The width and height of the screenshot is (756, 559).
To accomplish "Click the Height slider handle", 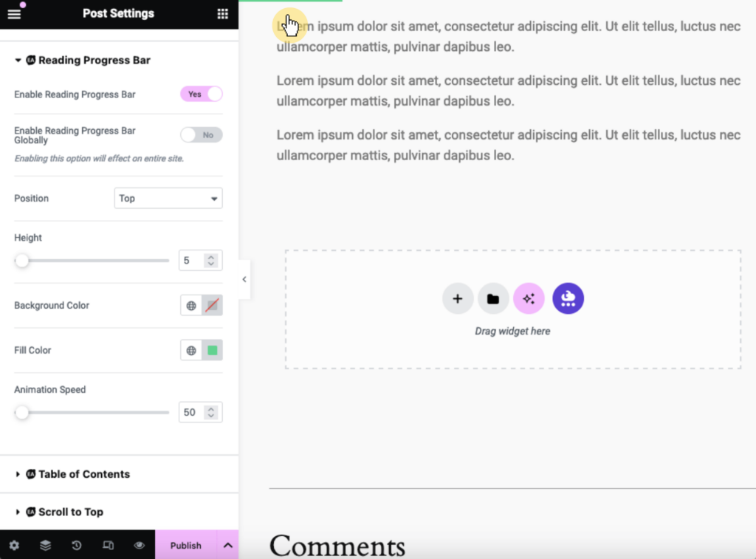I will coord(21,261).
